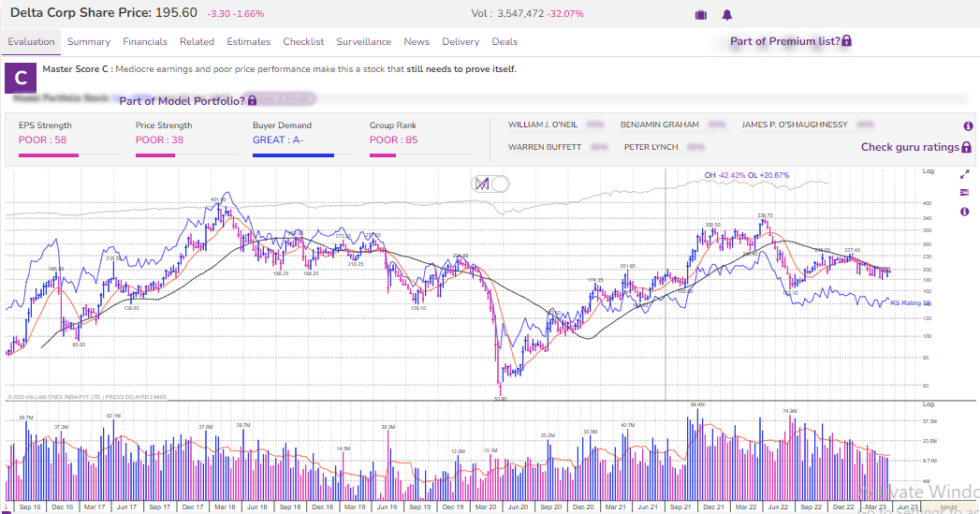The image size is (980, 514).
Task: Click Check guru ratings link
Action: tap(910, 147)
